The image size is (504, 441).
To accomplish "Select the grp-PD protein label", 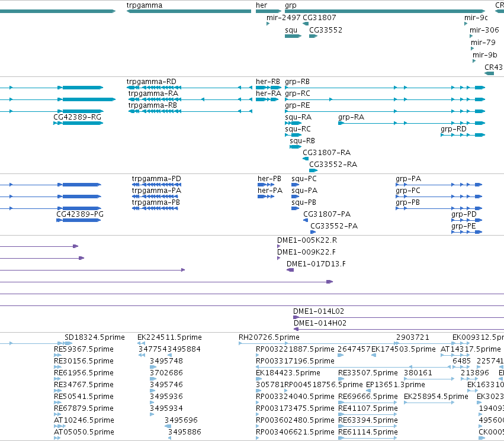I will pyautogui.click(x=464, y=214).
